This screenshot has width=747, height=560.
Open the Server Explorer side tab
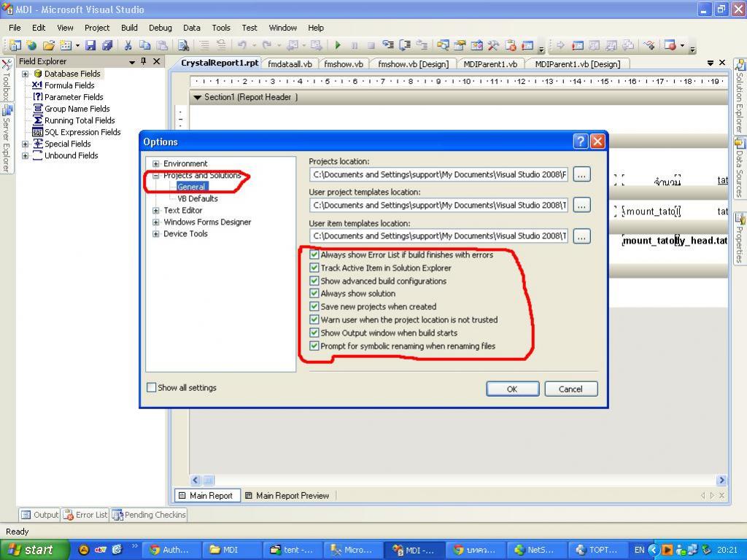[6, 139]
